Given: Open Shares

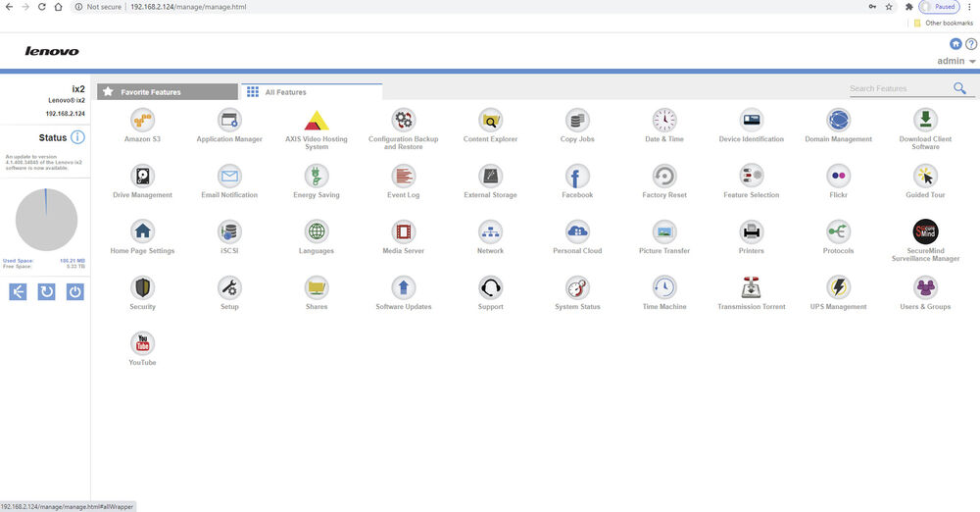Looking at the screenshot, I should [317, 288].
